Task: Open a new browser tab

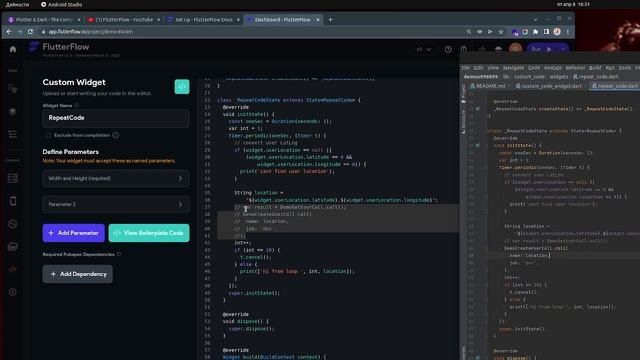Action: tap(330, 20)
